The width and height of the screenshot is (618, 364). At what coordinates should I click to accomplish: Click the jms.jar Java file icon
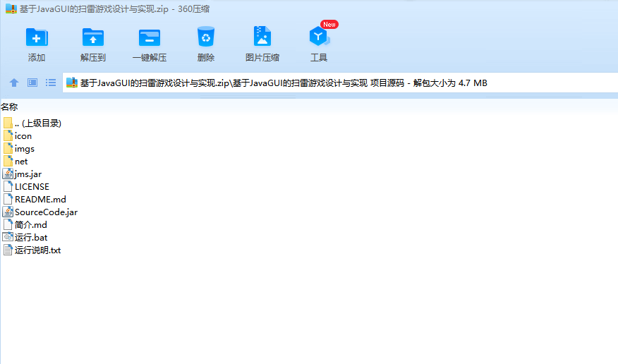(8, 174)
